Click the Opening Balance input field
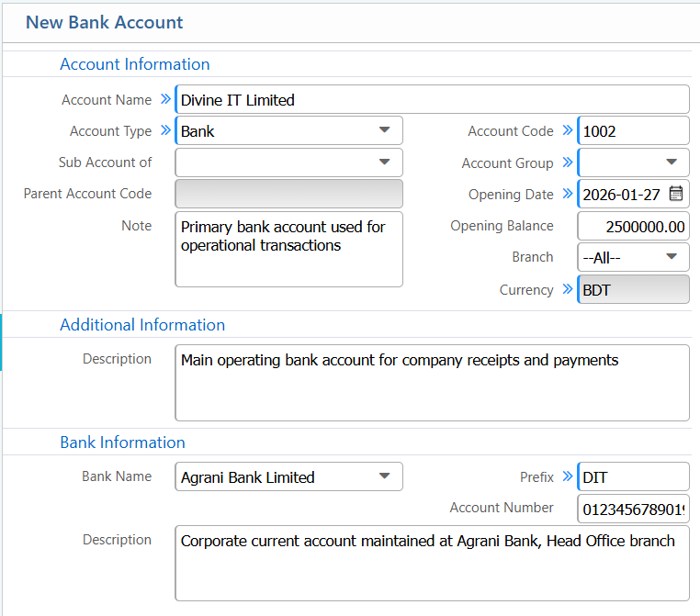Screen dimensions: 700x616 (634, 226)
